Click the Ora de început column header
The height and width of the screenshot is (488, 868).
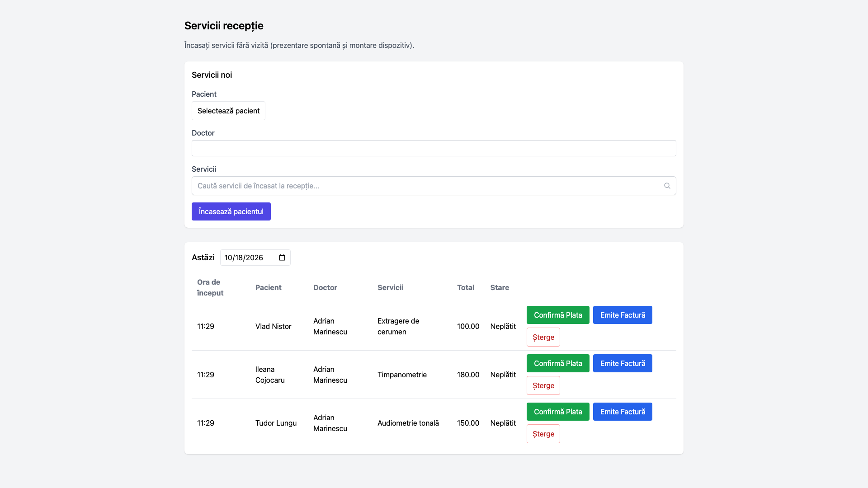point(210,287)
